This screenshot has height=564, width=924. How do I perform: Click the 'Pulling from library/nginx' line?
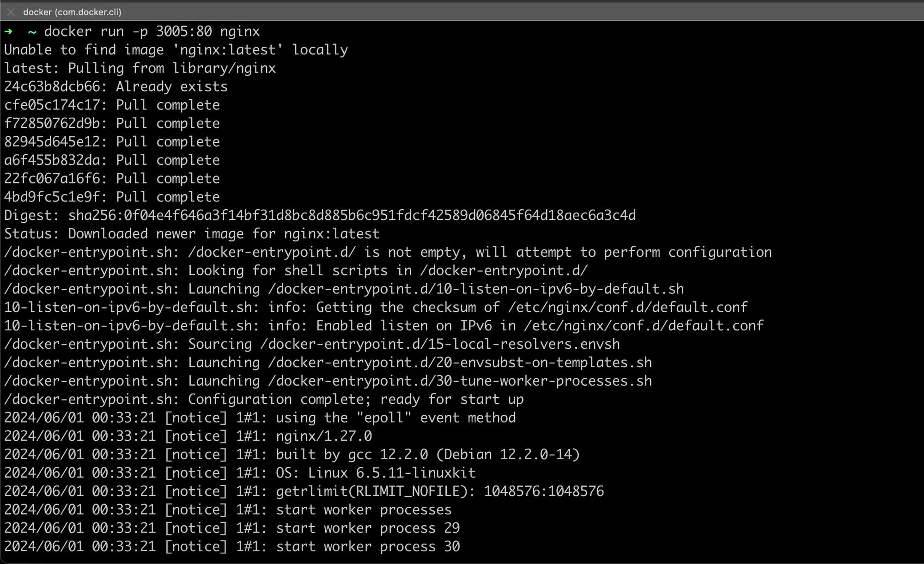click(140, 68)
